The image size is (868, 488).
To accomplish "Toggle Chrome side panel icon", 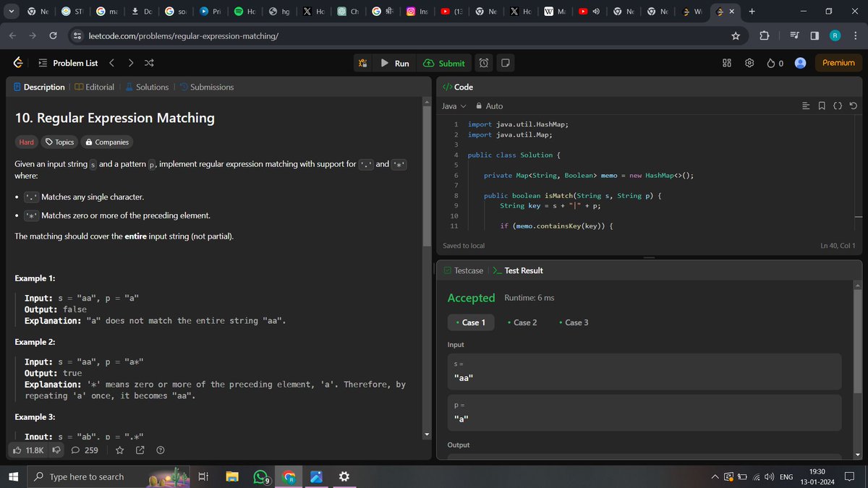I will pos(814,36).
